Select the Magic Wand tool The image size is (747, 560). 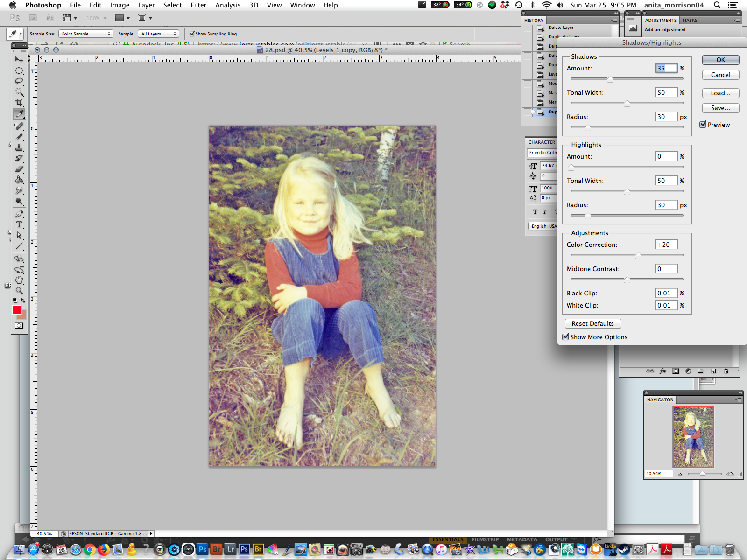(x=19, y=92)
